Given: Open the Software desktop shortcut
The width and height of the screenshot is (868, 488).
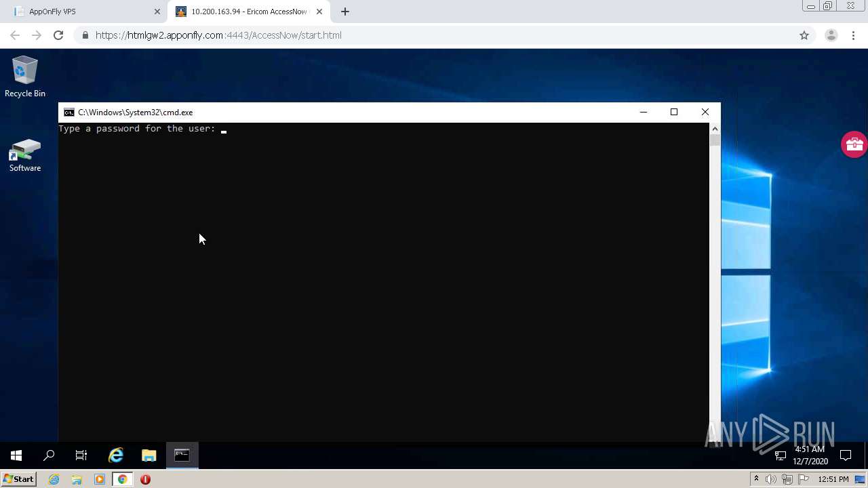Looking at the screenshot, I should pos(25,155).
